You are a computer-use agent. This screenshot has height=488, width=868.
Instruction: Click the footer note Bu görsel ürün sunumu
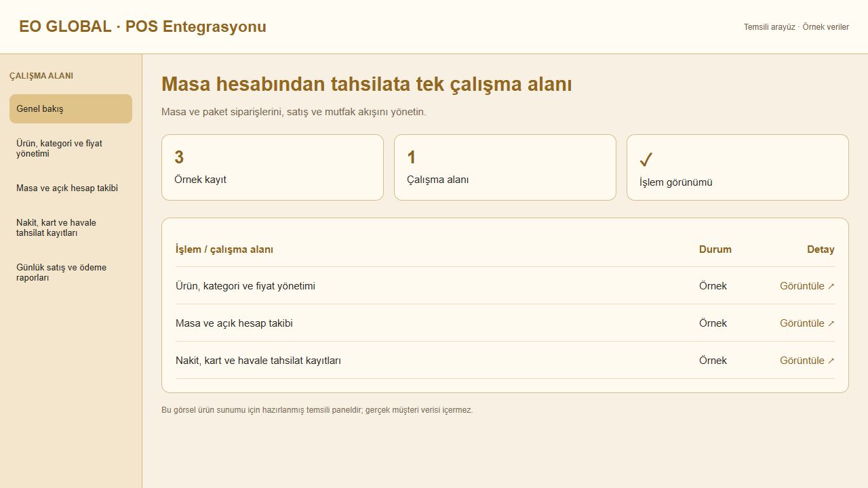click(317, 410)
